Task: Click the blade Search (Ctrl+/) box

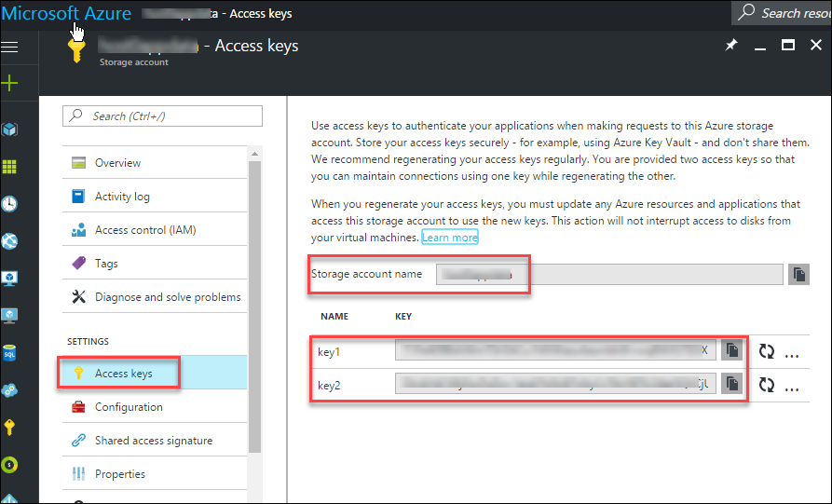Action: click(x=162, y=116)
